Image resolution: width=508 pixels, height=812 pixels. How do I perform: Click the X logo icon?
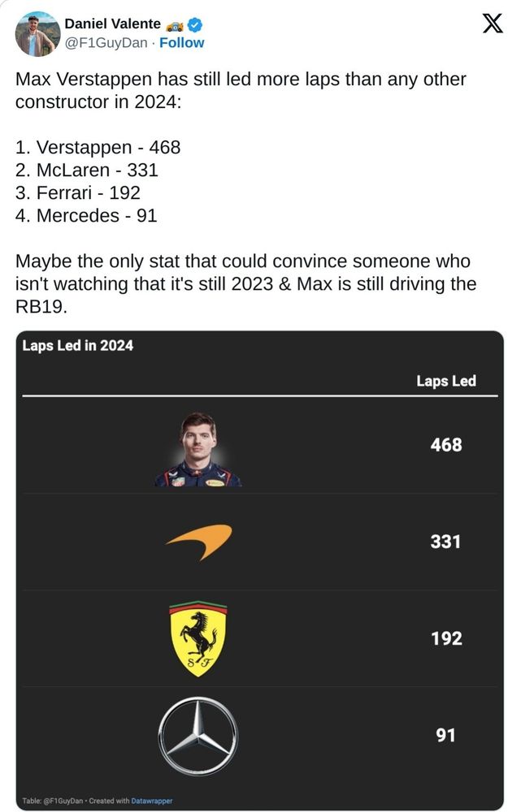click(x=492, y=24)
